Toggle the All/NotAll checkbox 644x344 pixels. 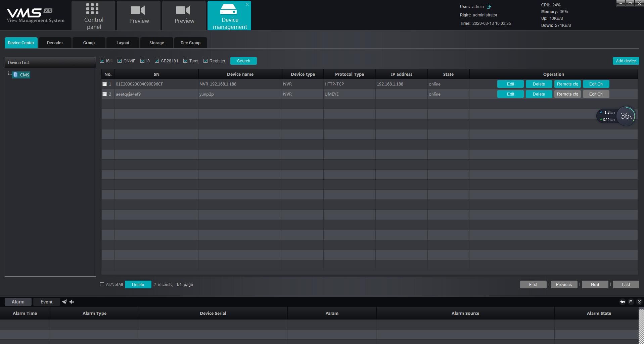click(x=102, y=284)
